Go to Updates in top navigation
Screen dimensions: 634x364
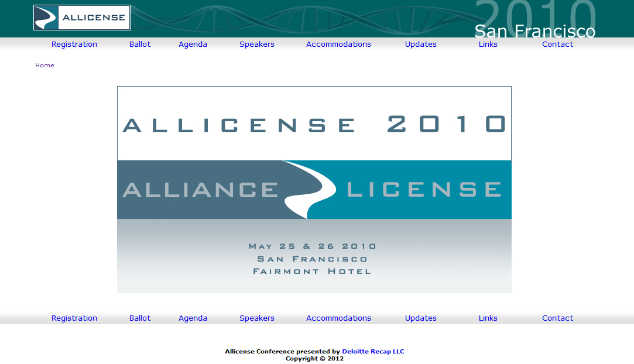point(421,44)
